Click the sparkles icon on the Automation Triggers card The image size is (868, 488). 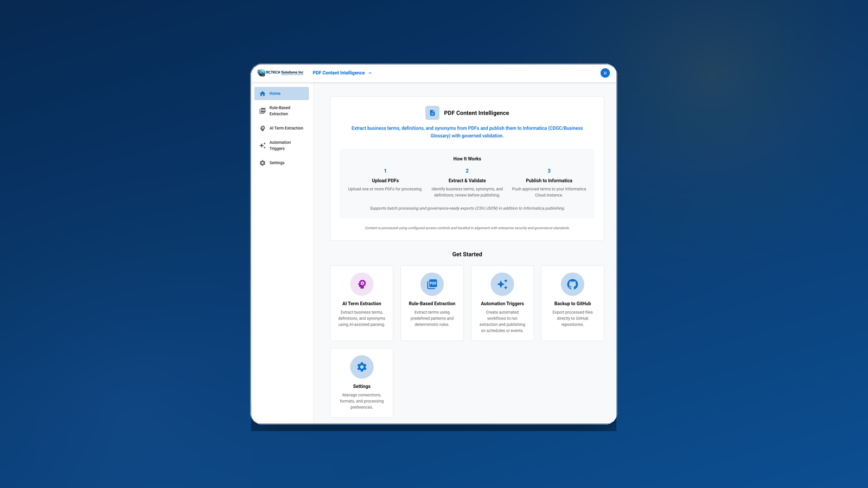tap(502, 284)
